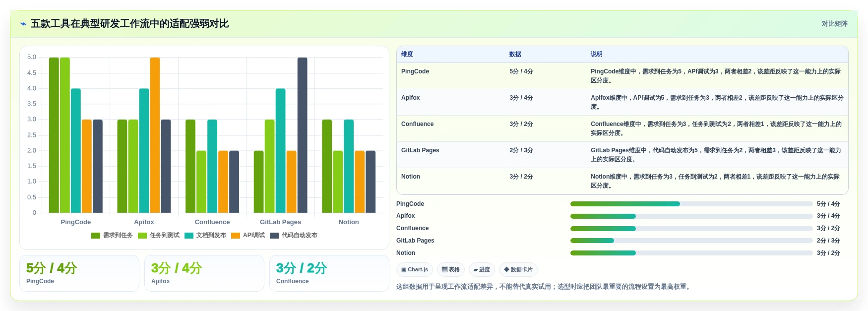The image size is (868, 311).
Task: Select the GitLab Pages table row name
Action: coord(420,150)
